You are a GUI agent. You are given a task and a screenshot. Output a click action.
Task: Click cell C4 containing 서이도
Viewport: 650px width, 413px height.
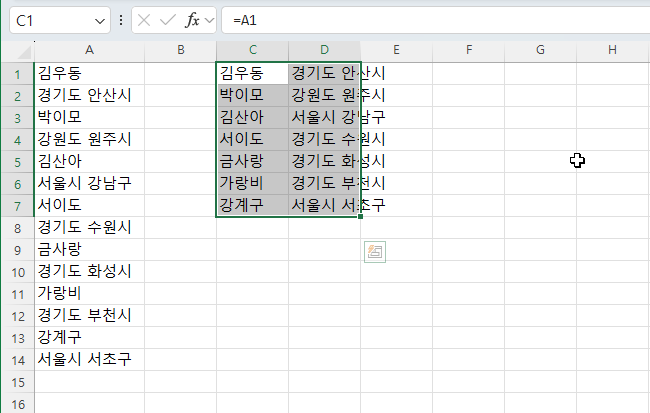[x=252, y=140]
